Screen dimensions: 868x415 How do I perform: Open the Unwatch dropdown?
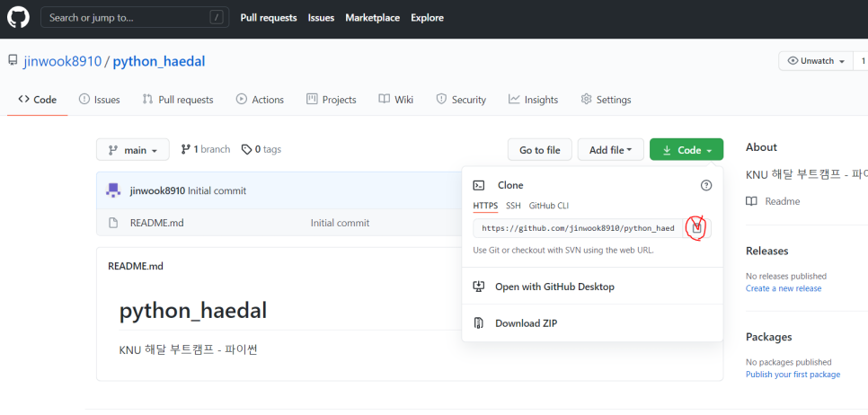click(x=816, y=61)
